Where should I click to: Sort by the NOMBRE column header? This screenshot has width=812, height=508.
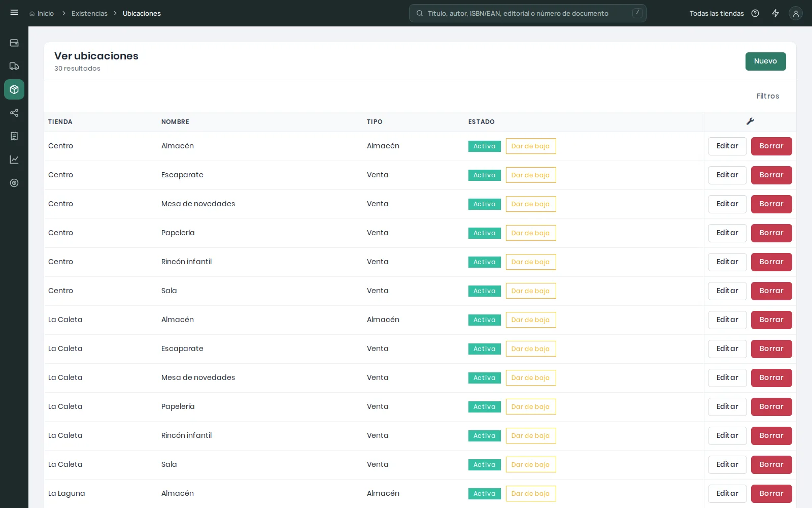[175, 122]
